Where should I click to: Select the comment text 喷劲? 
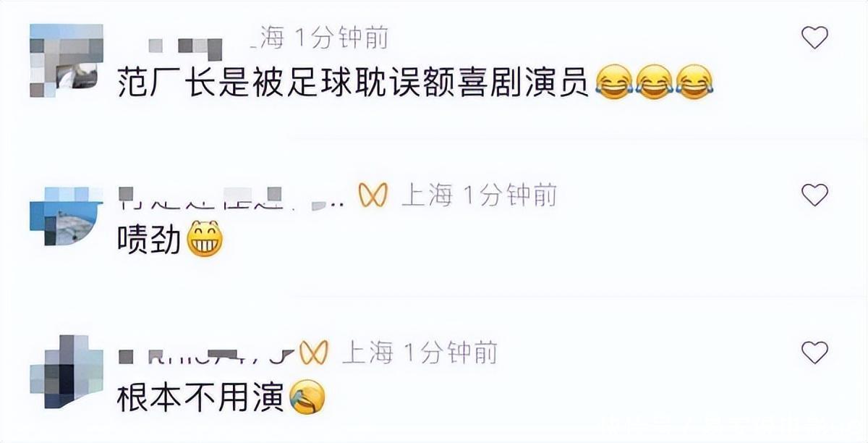(x=149, y=241)
